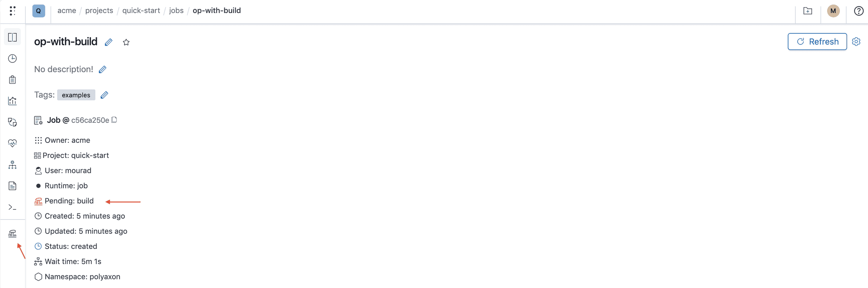
Task: Copy the job UUID c56ca250e
Action: [114, 120]
